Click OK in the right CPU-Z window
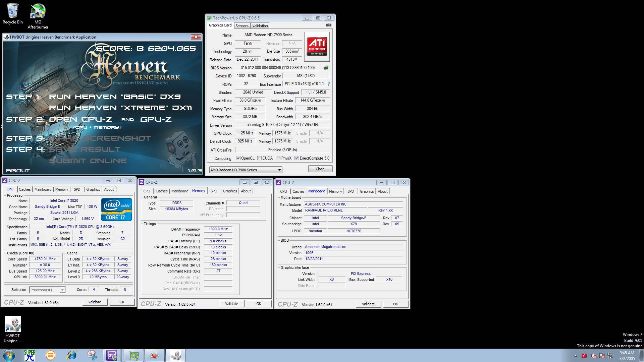The image size is (644, 362). (395, 304)
